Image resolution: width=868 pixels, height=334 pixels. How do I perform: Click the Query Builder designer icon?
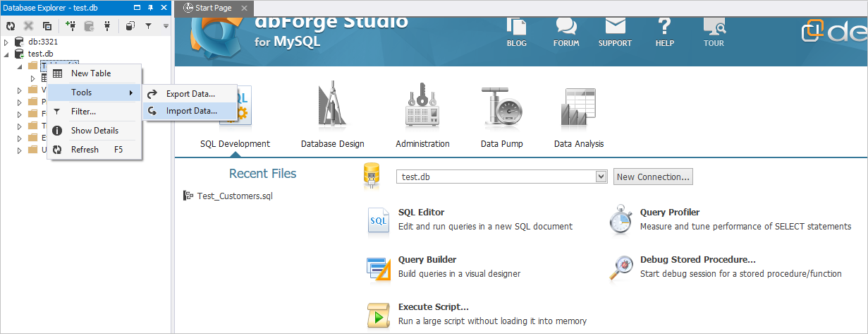(379, 268)
